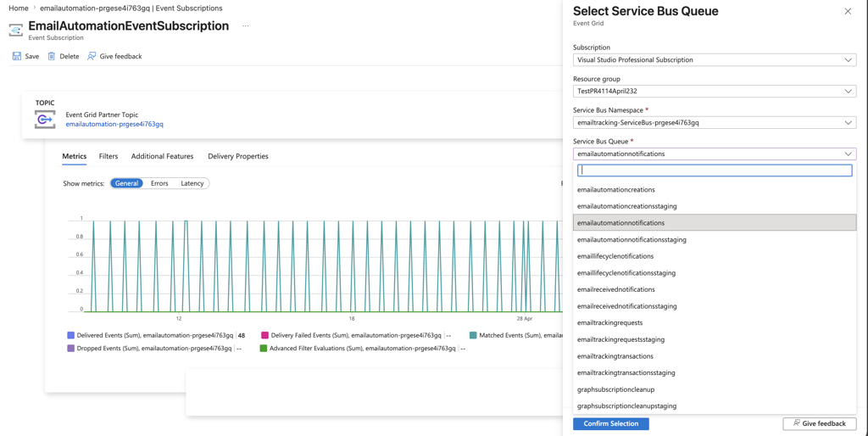Go to Home breadcrumb
This screenshot has height=436, width=868.
(19, 8)
